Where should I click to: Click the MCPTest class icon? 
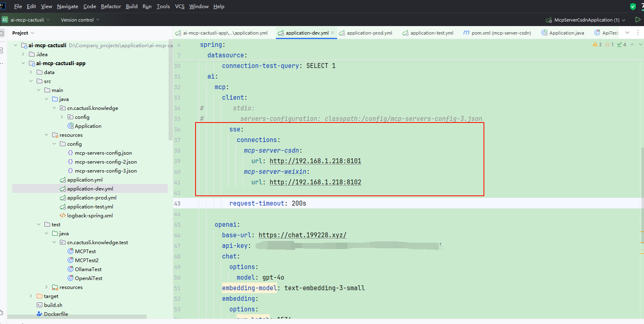(70, 251)
